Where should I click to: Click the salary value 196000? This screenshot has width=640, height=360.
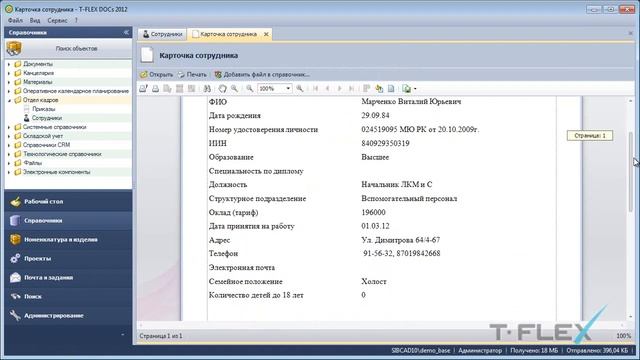[x=373, y=212]
